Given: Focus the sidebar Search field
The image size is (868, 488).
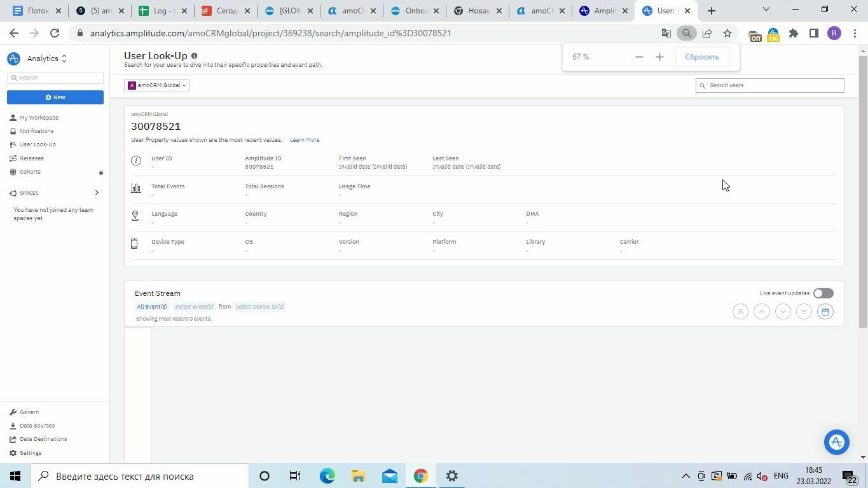Looking at the screenshot, I should (x=55, y=78).
